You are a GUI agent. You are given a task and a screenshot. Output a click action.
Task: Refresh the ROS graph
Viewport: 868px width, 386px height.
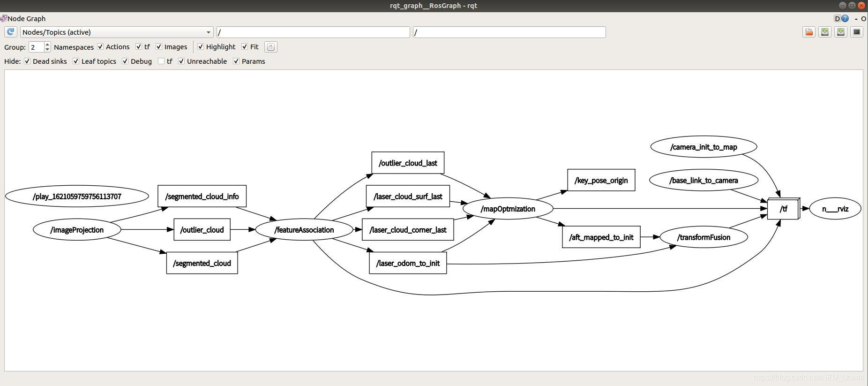tap(11, 32)
